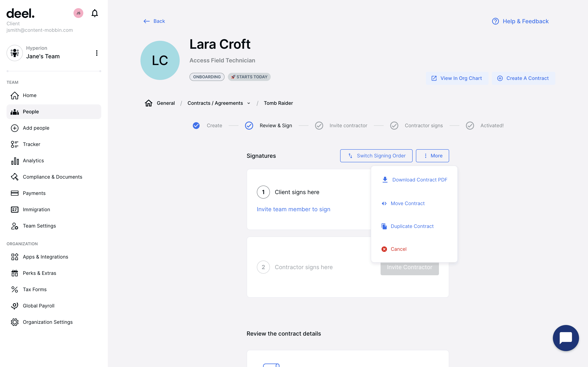588x367 pixels.
Task: Toggle the More options dropdown
Action: 432,156
